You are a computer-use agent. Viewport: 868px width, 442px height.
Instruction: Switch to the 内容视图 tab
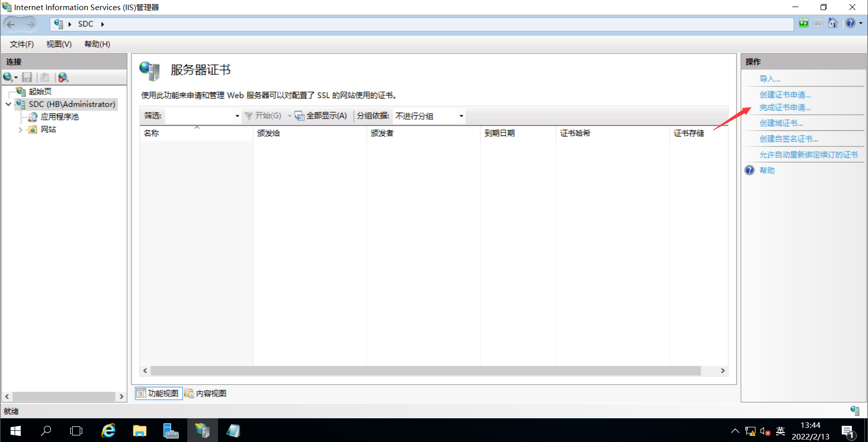205,393
